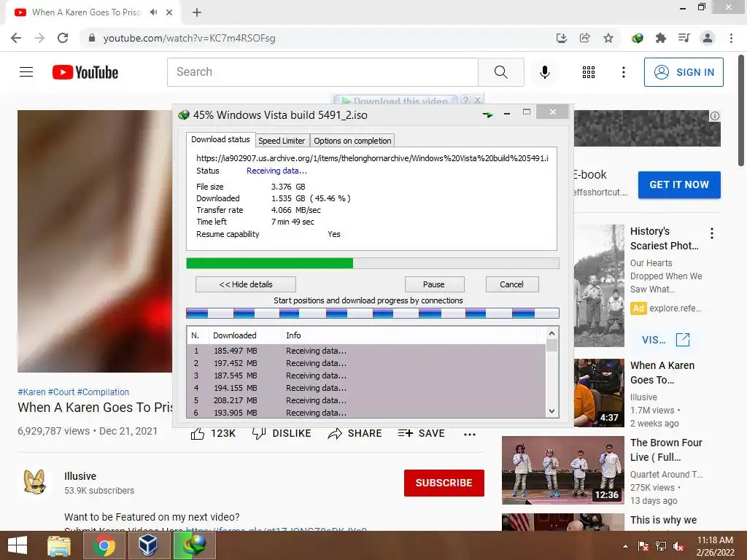Open the Options on completion tab
Viewport: 747px width, 560px height.
pyautogui.click(x=352, y=141)
